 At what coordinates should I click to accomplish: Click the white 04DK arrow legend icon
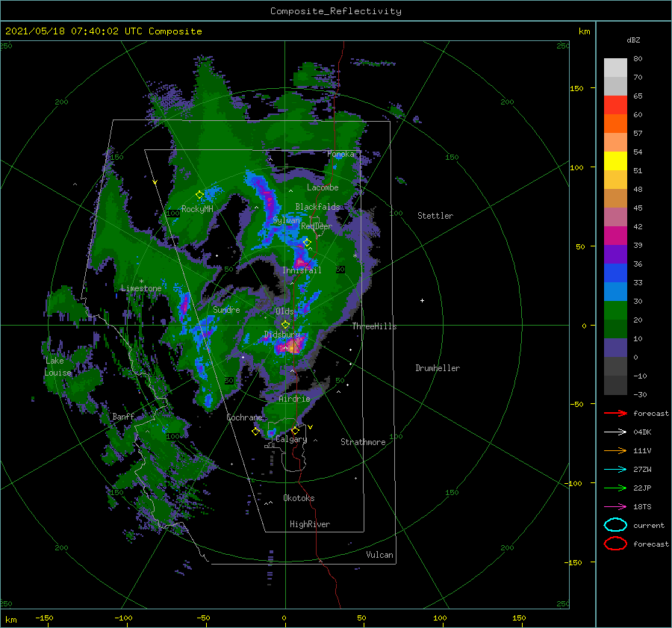(x=615, y=432)
